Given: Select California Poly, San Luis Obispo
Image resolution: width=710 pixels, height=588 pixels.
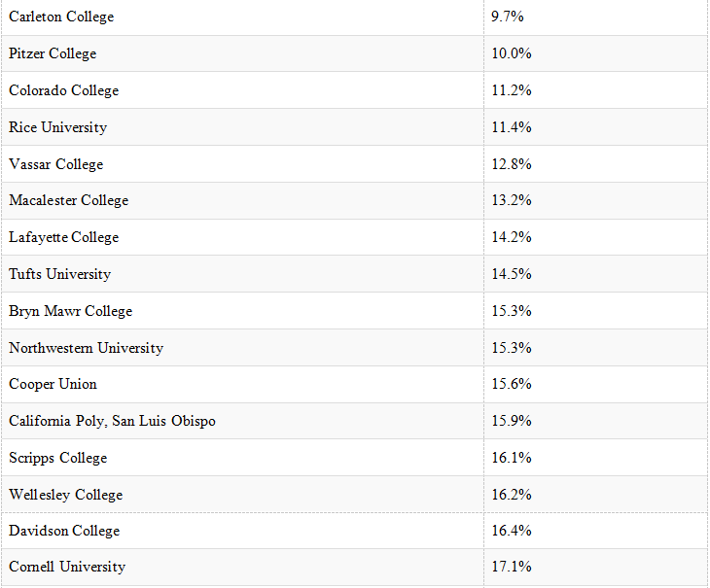Looking at the screenshot, I should (113, 421).
